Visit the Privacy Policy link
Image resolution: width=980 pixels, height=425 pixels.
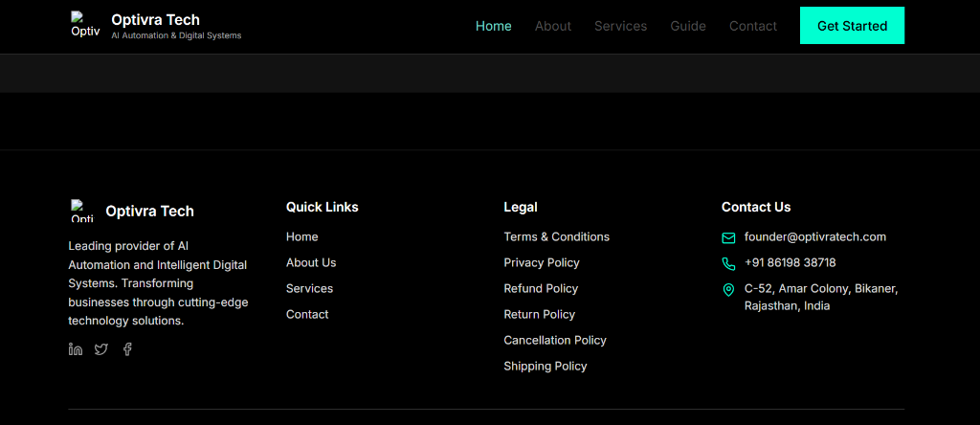click(x=542, y=262)
